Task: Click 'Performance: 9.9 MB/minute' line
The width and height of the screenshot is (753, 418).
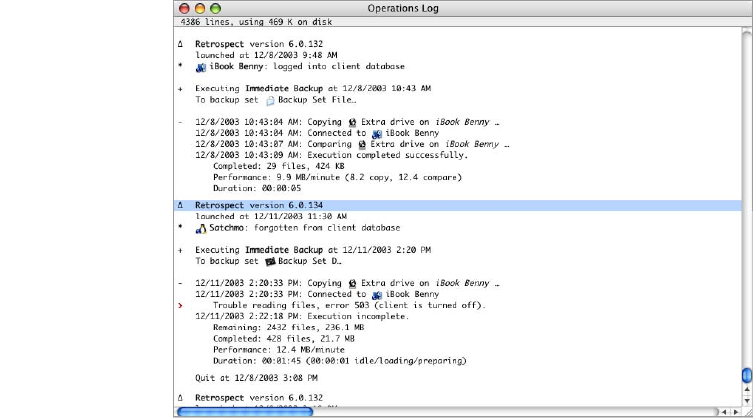Action: pos(337,177)
